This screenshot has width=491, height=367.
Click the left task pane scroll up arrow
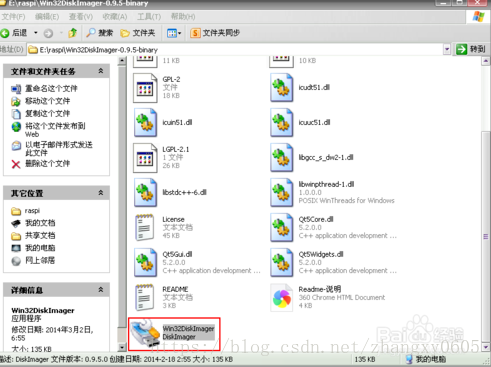[122, 61]
